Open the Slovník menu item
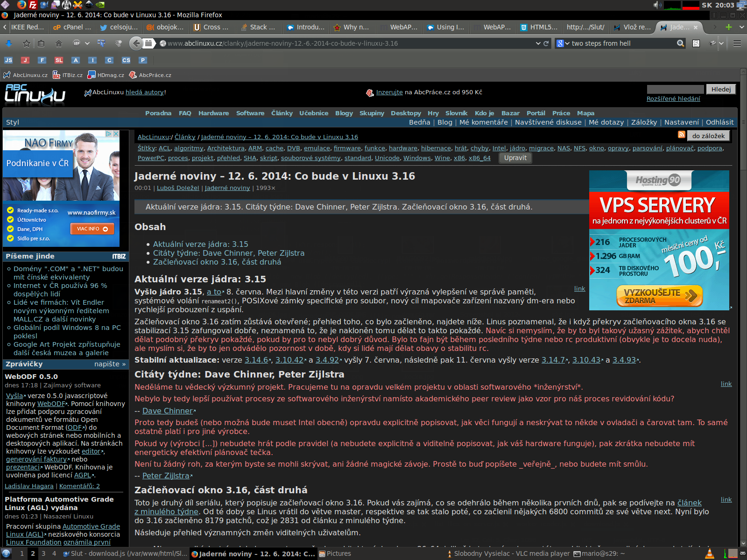The width and height of the screenshot is (747, 560). 456,113
